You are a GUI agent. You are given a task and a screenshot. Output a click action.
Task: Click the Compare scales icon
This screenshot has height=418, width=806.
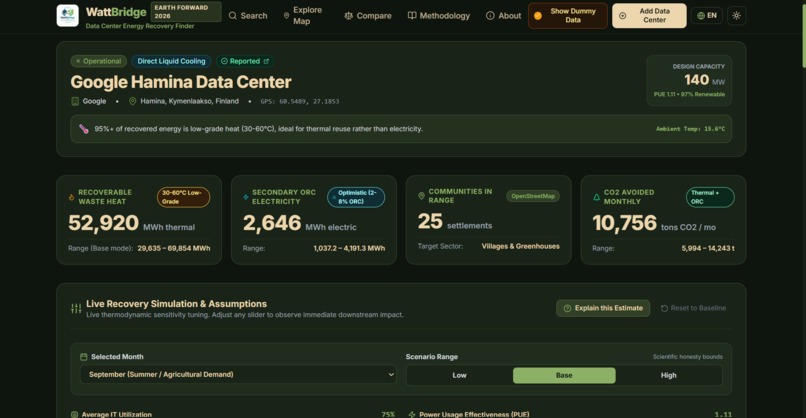[x=349, y=15]
